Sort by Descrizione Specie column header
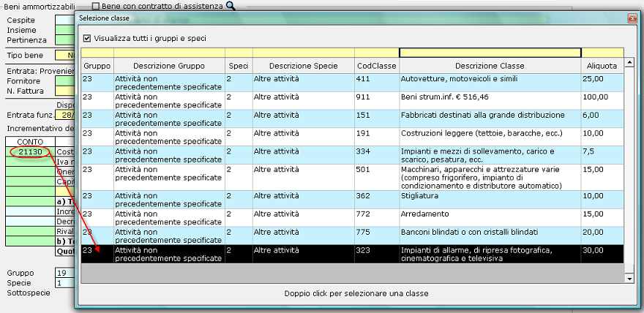Screen dimensions: 644x313 click(304, 66)
